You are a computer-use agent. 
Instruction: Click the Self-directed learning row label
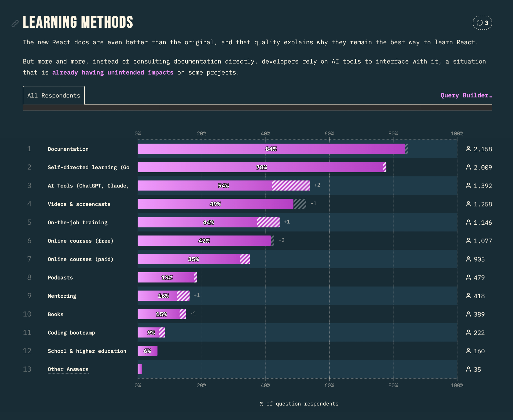tap(88, 167)
